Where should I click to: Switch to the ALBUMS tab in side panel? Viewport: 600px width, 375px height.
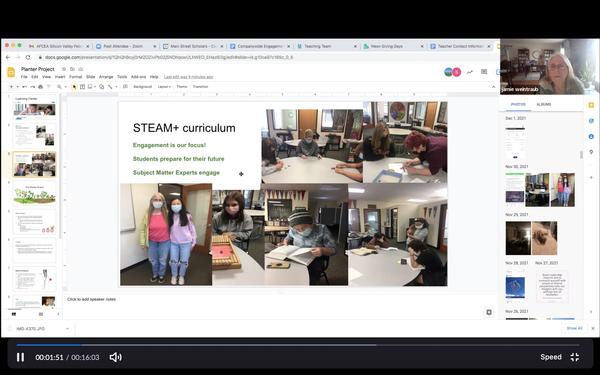coord(543,104)
